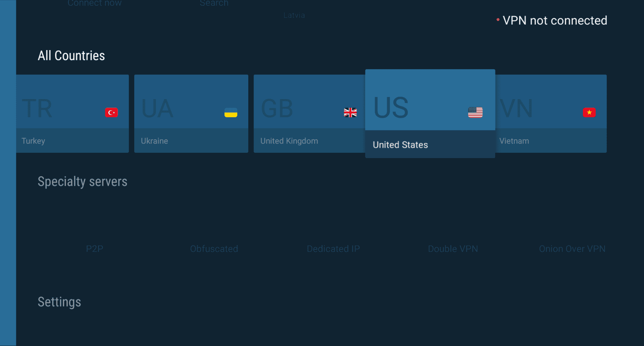
Task: Choose the P2P specialty server
Action: pyautogui.click(x=94, y=249)
